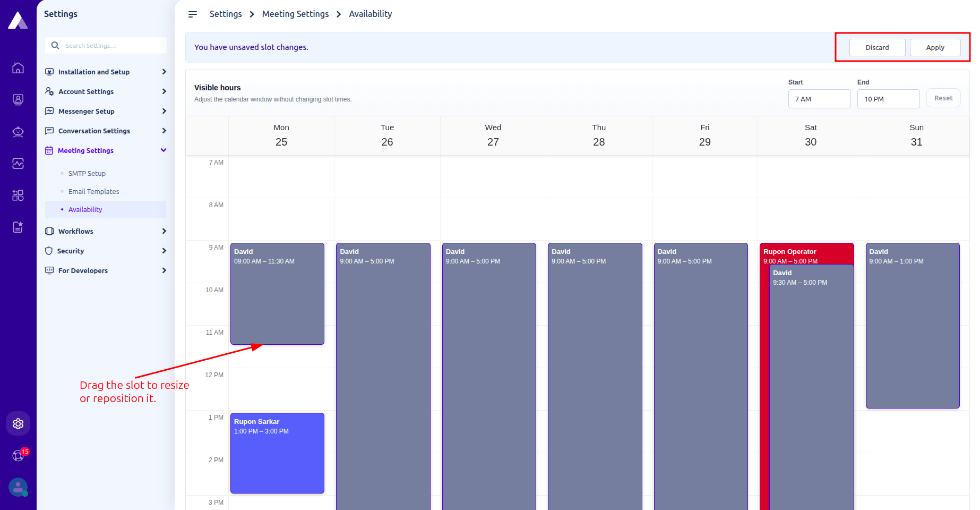Click the Sun 31 column header

click(916, 135)
